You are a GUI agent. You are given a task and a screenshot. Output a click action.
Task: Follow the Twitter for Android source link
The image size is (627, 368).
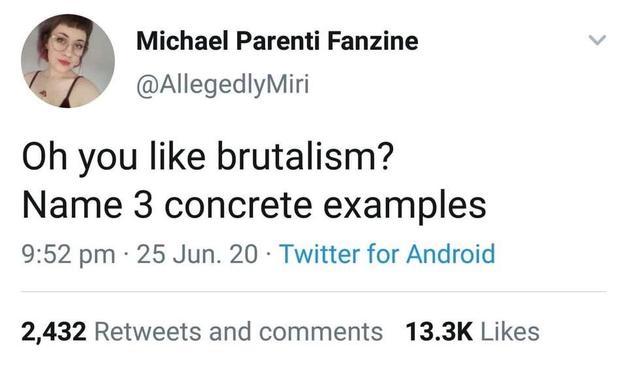(387, 254)
